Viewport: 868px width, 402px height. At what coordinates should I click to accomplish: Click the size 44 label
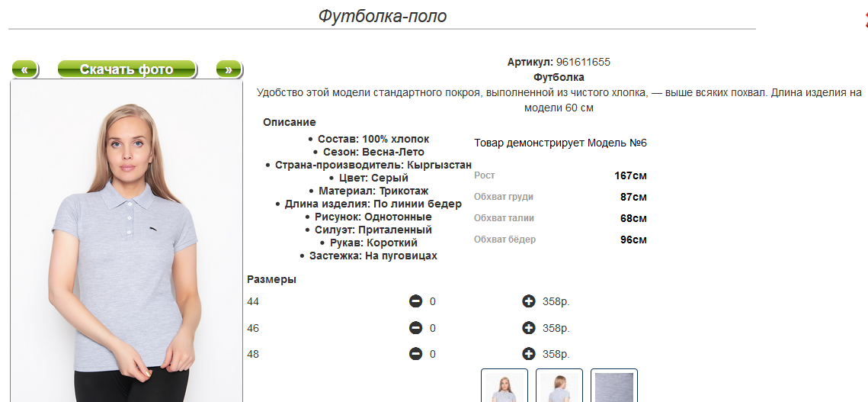tap(253, 301)
